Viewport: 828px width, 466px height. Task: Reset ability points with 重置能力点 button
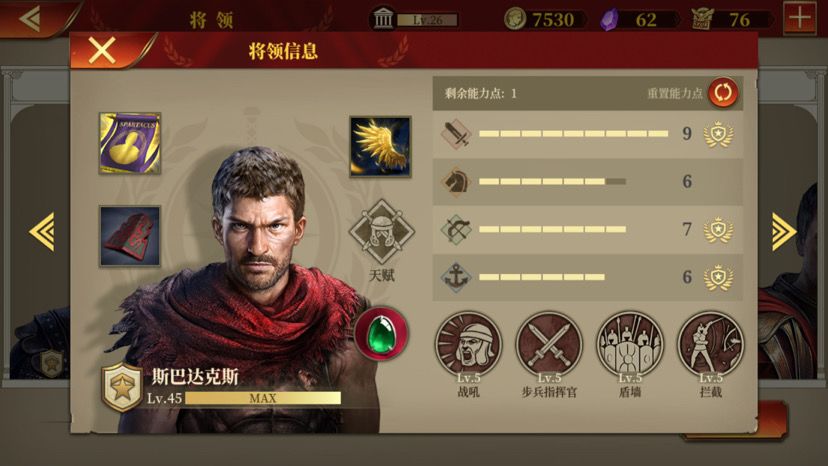[x=723, y=92]
